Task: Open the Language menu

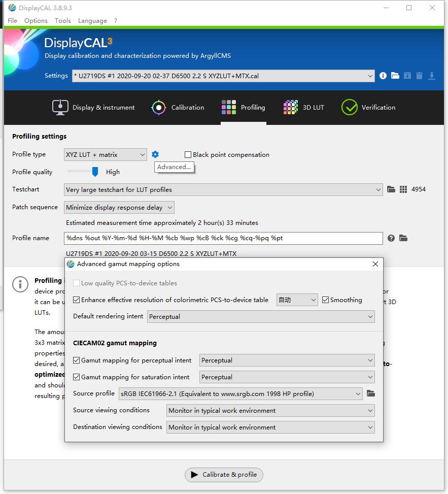Action: point(92,20)
